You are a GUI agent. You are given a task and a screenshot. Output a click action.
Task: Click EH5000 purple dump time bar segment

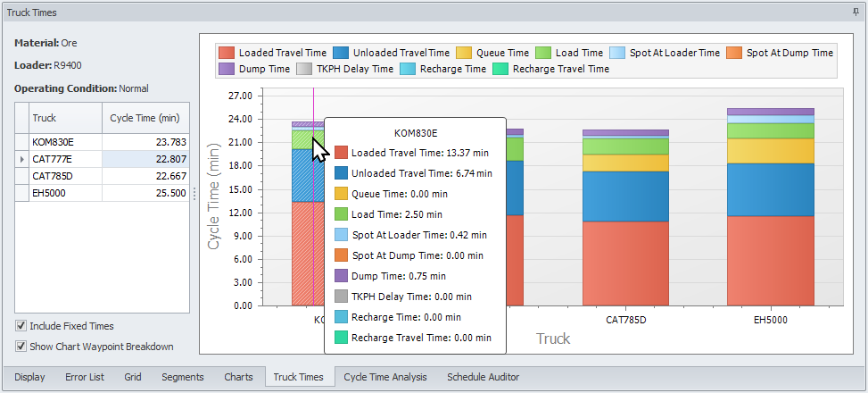771,112
